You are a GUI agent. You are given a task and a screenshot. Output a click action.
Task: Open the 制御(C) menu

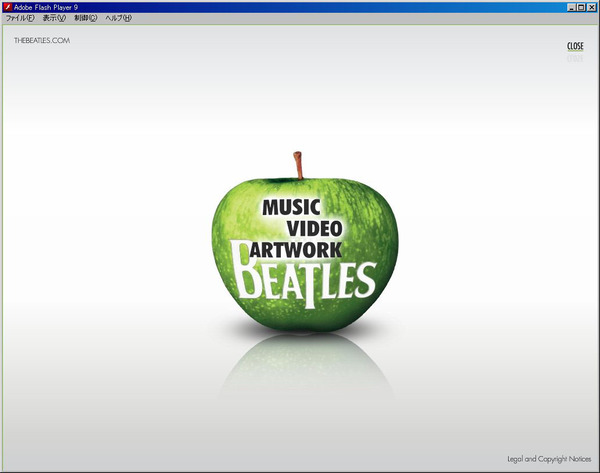click(x=86, y=18)
